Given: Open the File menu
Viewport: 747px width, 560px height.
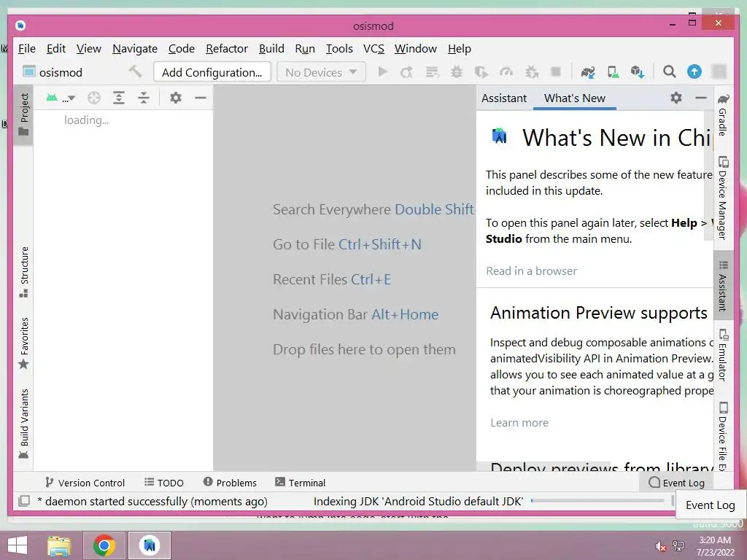Looking at the screenshot, I should pyautogui.click(x=27, y=49).
